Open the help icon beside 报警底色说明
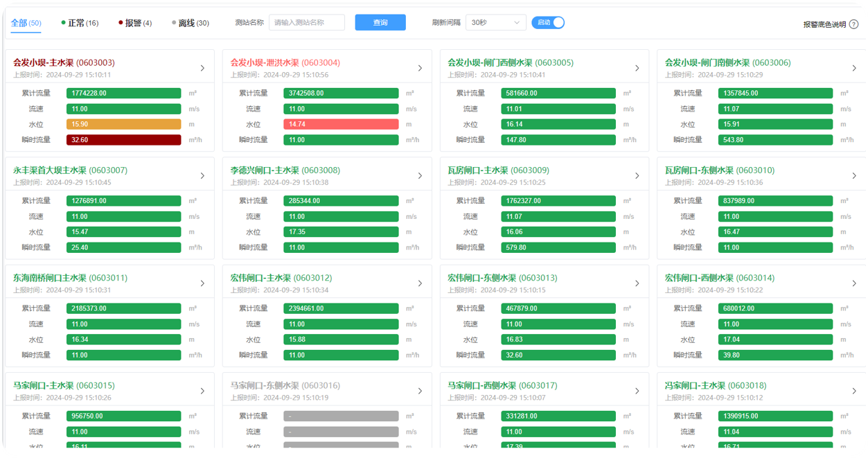 click(854, 23)
